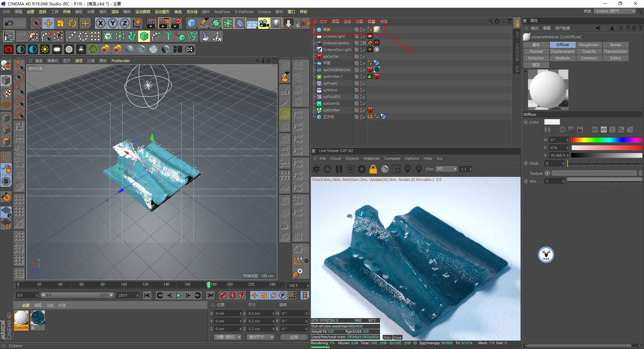Click the xpWave icon in the object manager

tap(319, 90)
